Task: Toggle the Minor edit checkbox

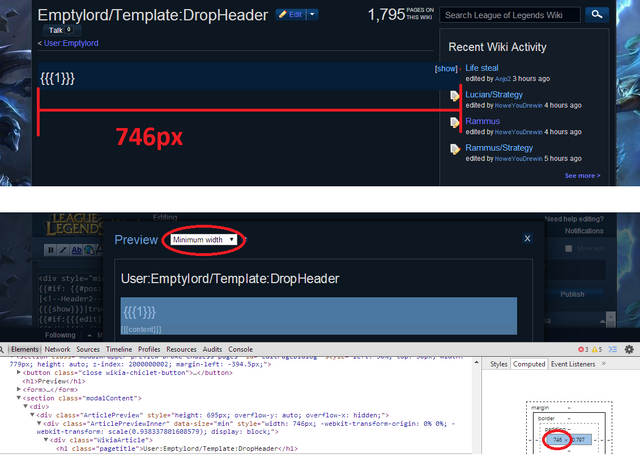Action: [x=568, y=249]
